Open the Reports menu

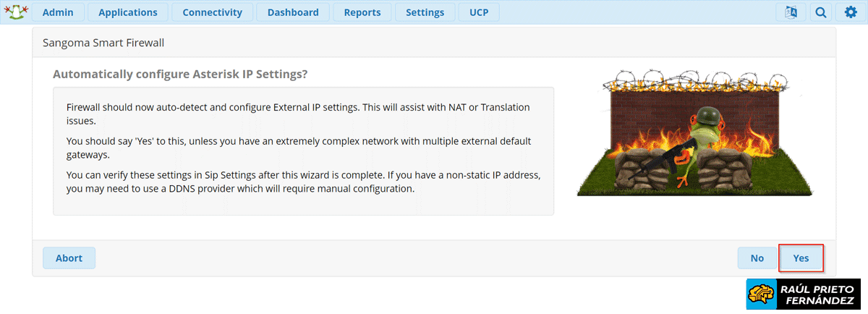(x=362, y=12)
